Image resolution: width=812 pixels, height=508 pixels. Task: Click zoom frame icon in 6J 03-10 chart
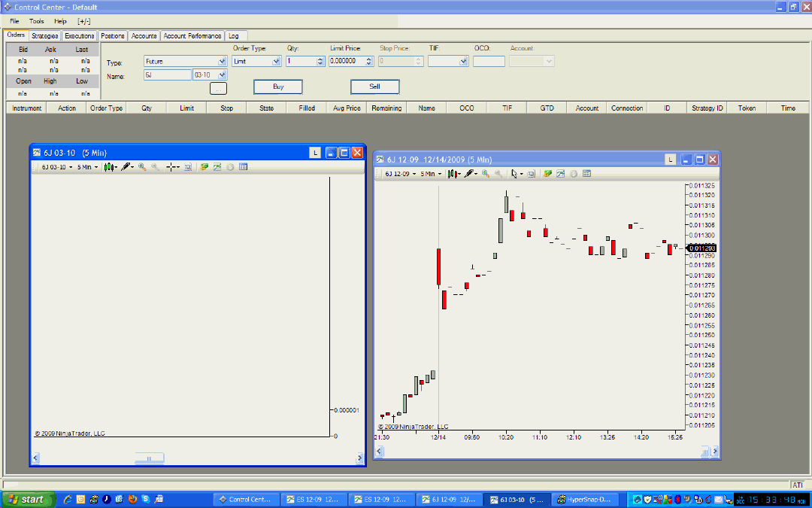coord(188,167)
